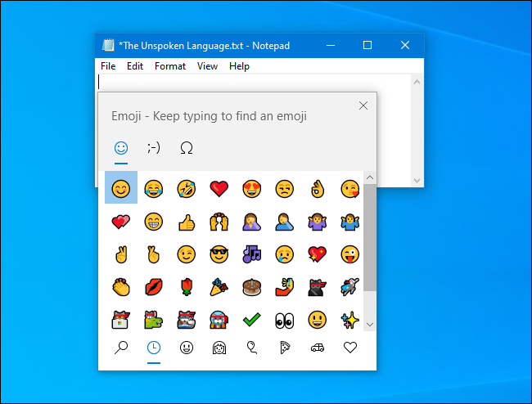Image resolution: width=532 pixels, height=404 pixels.
Task: Pick the face with tears of joy emoji
Action: point(153,188)
